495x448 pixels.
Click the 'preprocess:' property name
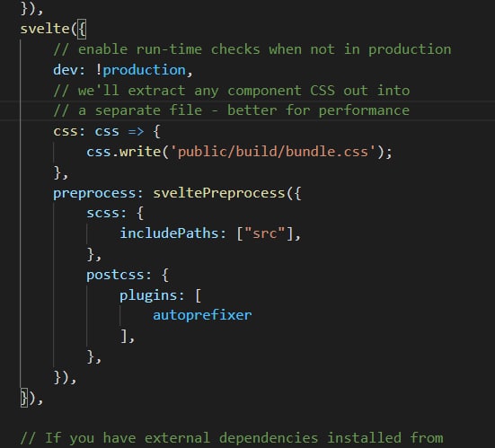98,194
